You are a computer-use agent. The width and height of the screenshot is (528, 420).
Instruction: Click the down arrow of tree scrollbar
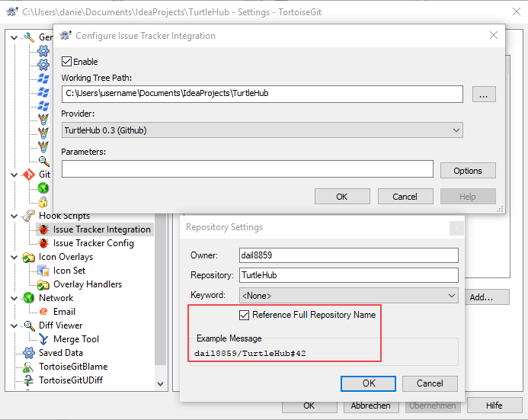(x=161, y=384)
